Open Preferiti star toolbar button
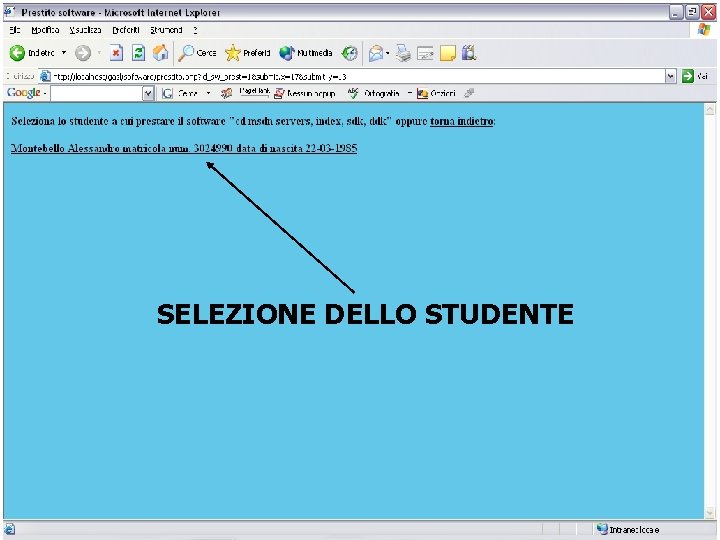The width and height of the screenshot is (720, 540). pos(248,53)
